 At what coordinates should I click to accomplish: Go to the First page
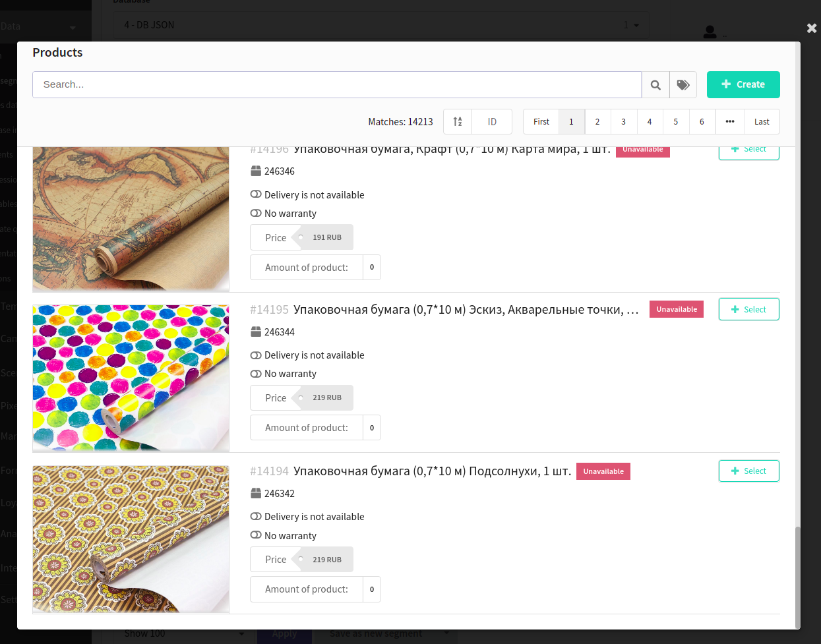[x=541, y=122]
